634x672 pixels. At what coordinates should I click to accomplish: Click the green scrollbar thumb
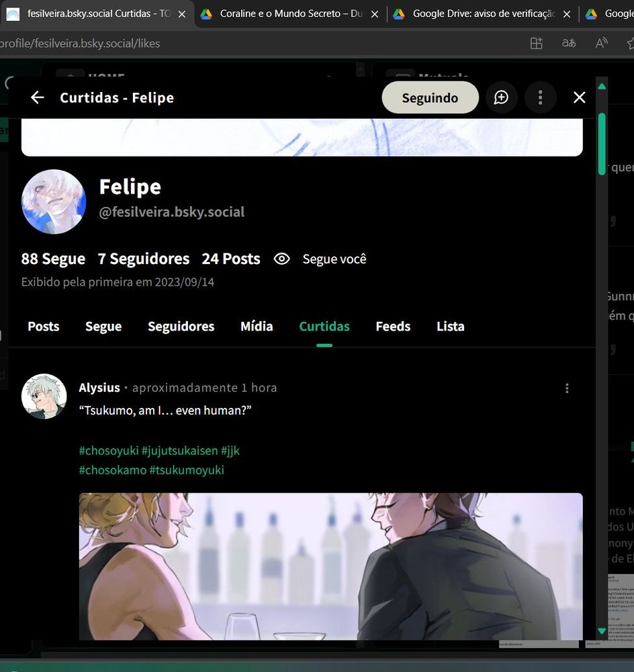(602, 144)
